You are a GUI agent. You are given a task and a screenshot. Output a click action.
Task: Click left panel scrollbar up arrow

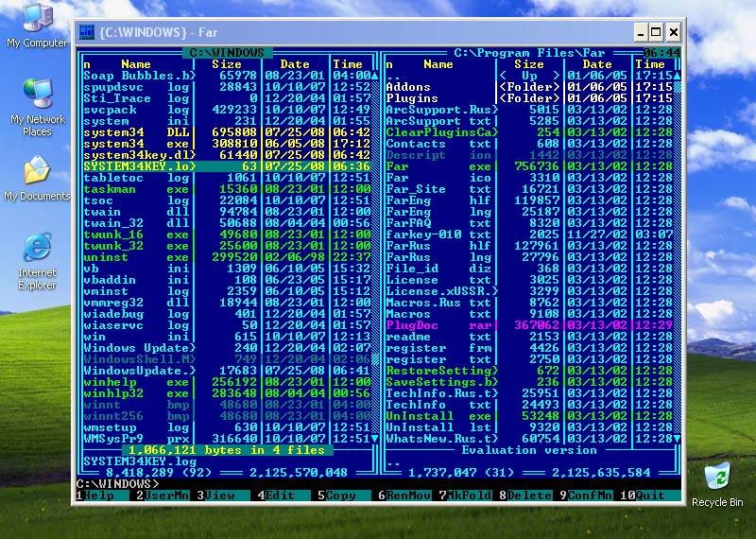pyautogui.click(x=374, y=76)
